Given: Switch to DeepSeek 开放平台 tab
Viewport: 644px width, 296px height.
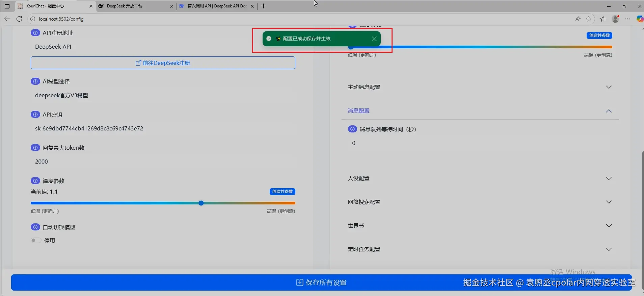Looking at the screenshot, I should (x=136, y=6).
